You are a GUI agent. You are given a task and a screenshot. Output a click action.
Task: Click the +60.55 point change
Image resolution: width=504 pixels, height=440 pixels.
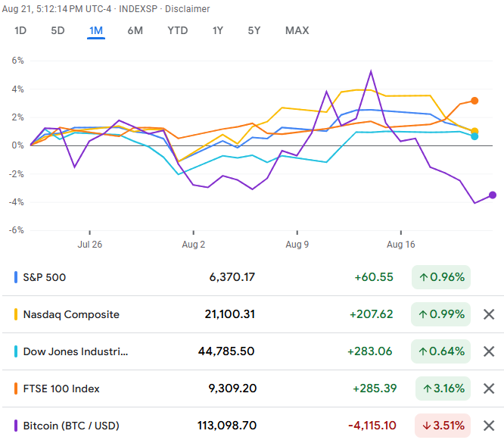(374, 277)
